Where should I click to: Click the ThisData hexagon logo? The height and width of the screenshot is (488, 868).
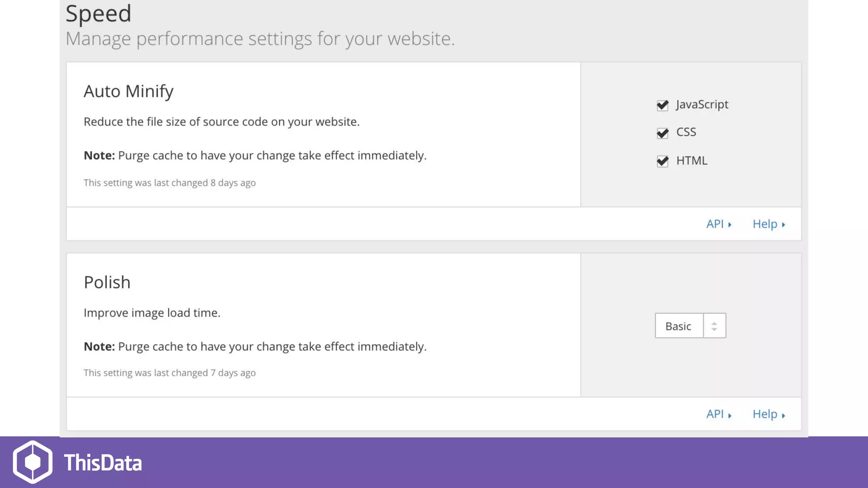coord(33,462)
